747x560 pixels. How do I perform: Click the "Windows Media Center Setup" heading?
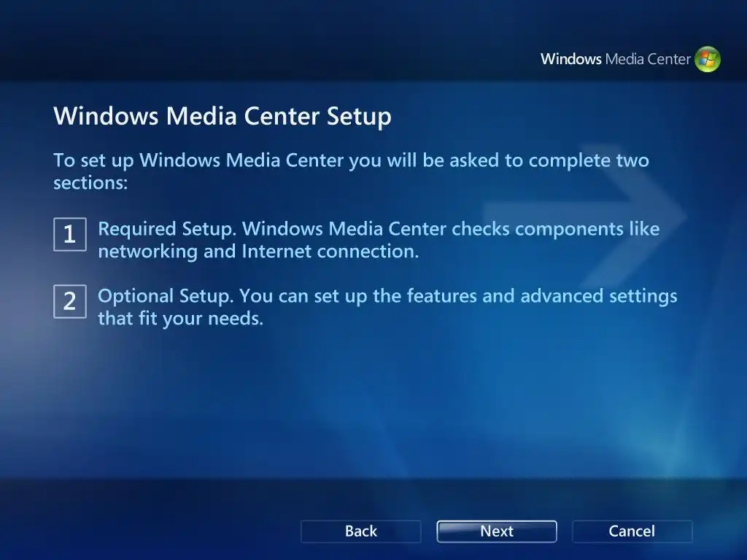(222, 116)
